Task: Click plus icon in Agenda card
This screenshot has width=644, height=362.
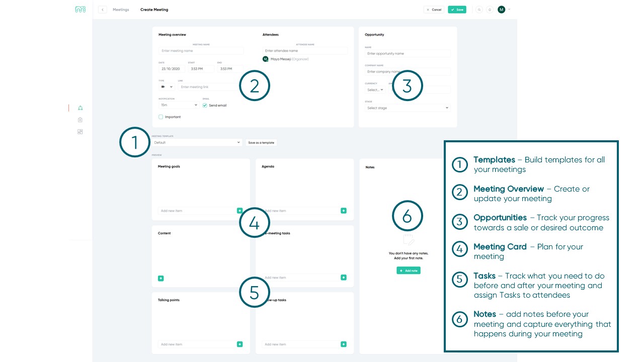Action: (x=344, y=211)
